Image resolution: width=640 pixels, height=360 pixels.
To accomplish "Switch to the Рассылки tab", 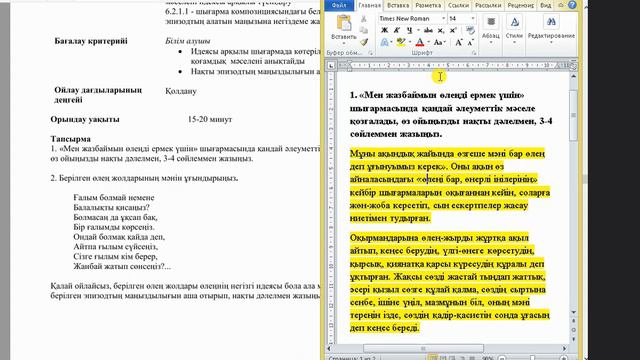I will pos(487,5).
